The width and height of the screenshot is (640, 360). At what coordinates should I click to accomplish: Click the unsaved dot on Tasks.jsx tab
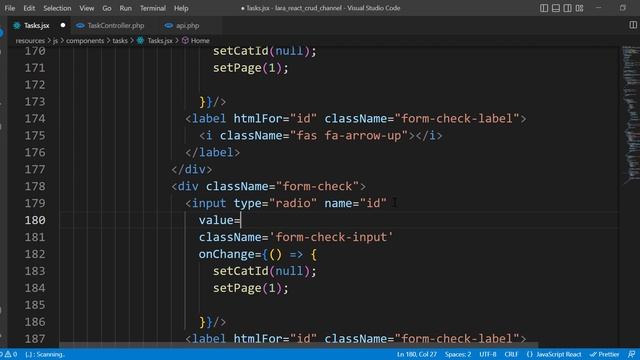[x=62, y=25]
